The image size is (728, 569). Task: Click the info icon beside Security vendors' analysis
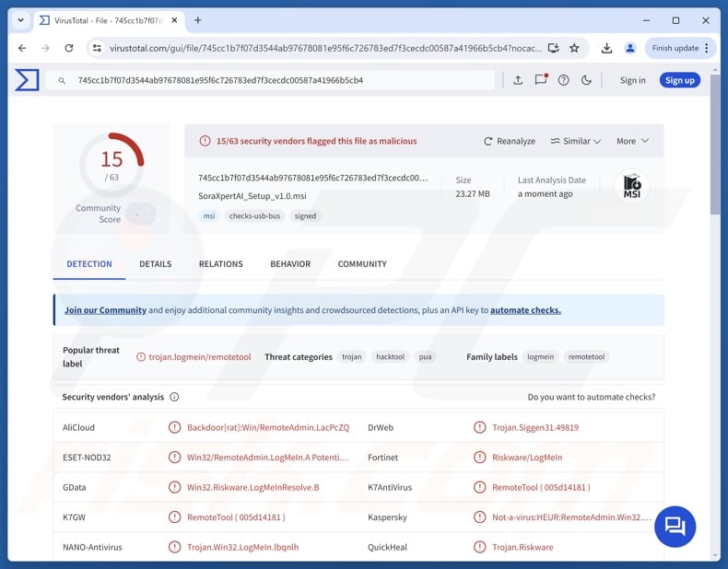(x=174, y=397)
